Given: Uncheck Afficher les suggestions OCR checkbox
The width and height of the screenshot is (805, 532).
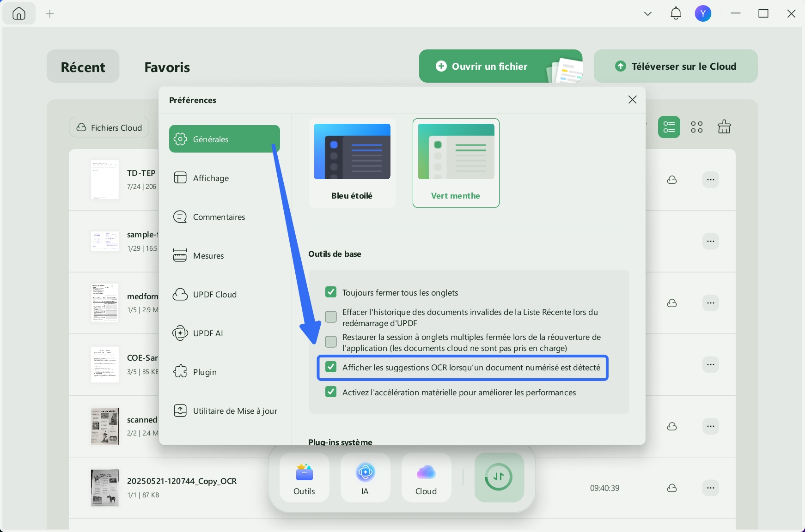Looking at the screenshot, I should [331, 367].
